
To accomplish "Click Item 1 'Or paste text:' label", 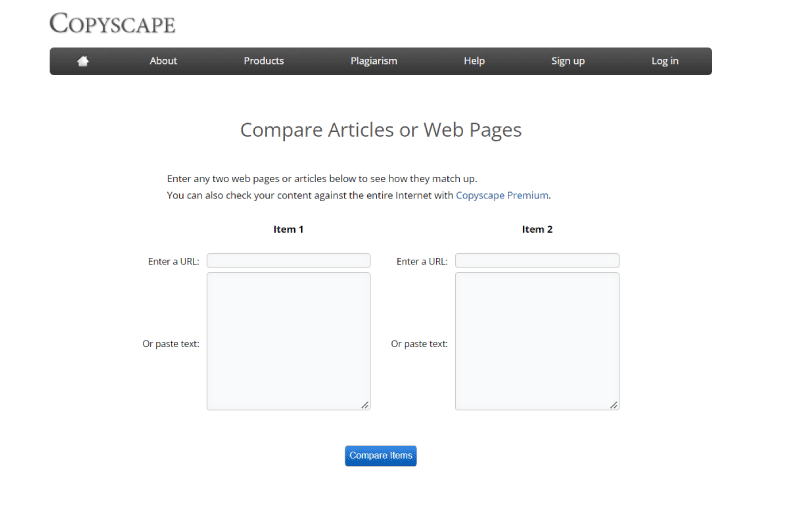I will coord(171,344).
